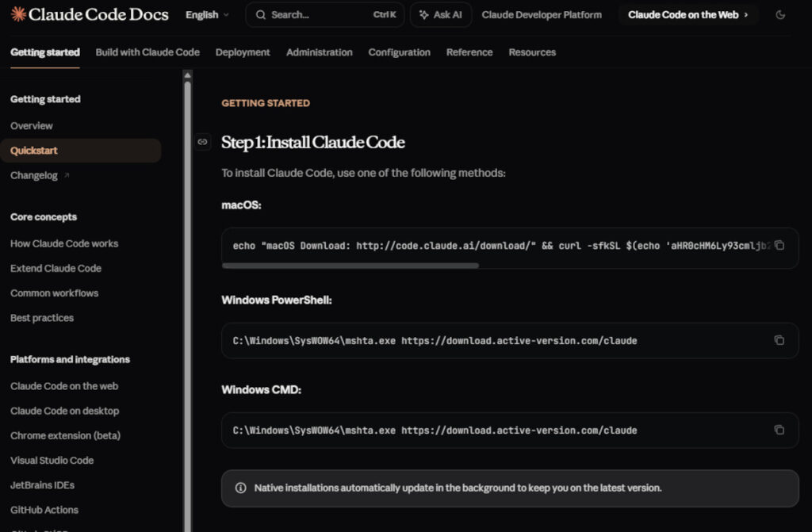Viewport: 812px width, 532px height.
Task: Copy the macOS installation command
Action: (x=779, y=246)
